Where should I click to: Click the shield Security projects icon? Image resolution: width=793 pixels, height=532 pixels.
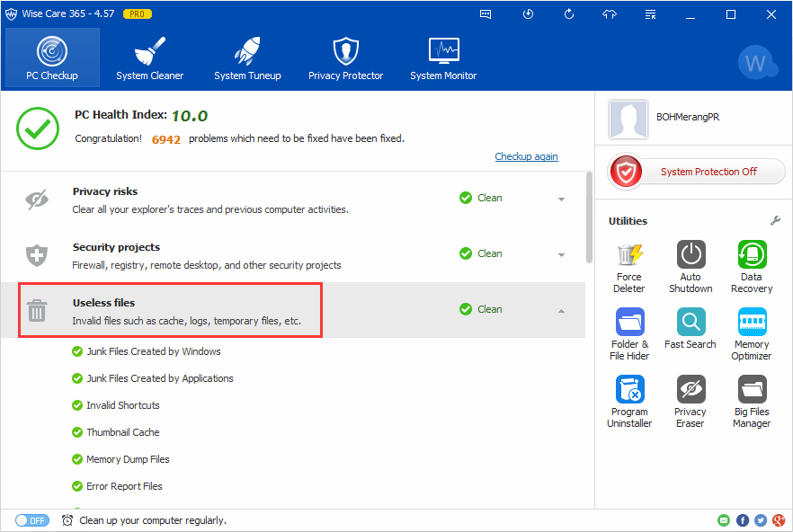coord(37,255)
